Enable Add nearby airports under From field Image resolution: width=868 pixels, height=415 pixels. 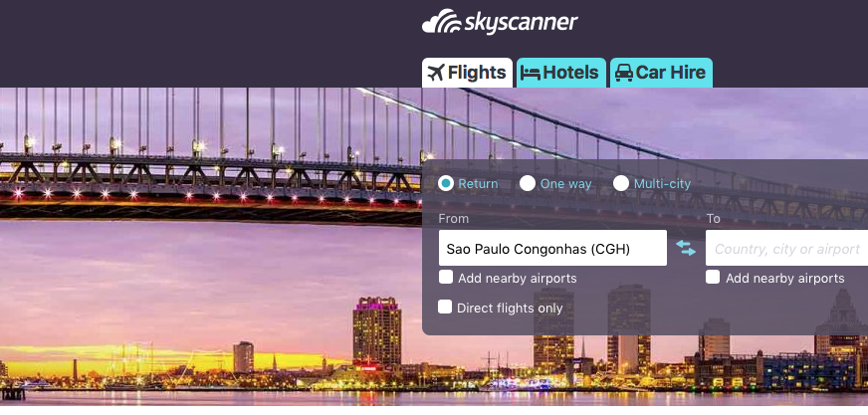point(446,277)
